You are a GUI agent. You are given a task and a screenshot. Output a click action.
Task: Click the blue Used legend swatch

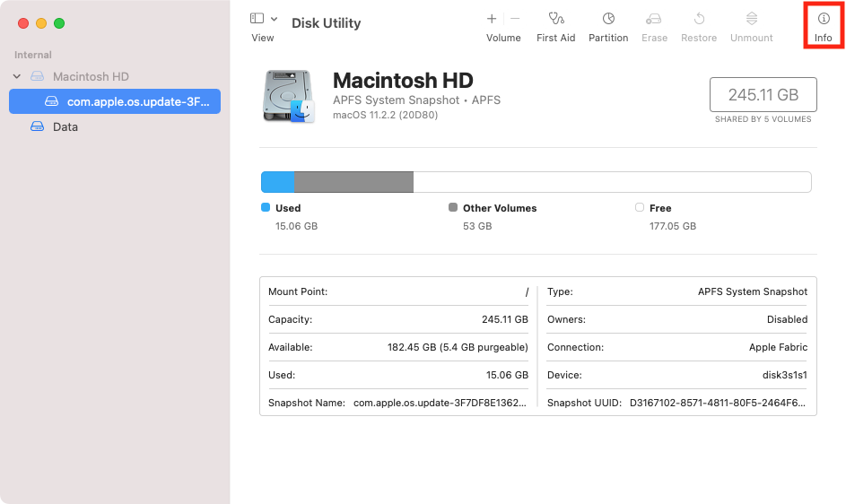coord(266,207)
